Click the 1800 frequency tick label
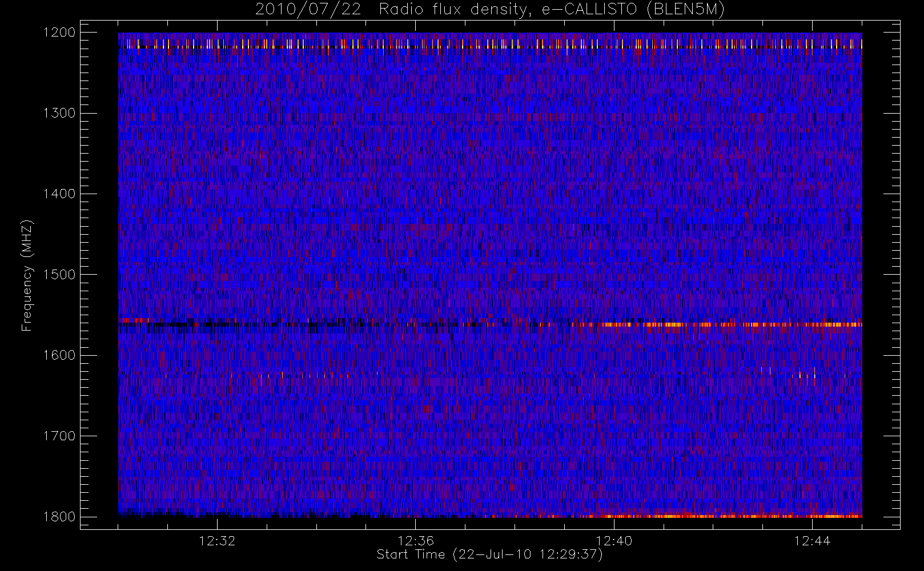The image size is (924, 571). (59, 517)
